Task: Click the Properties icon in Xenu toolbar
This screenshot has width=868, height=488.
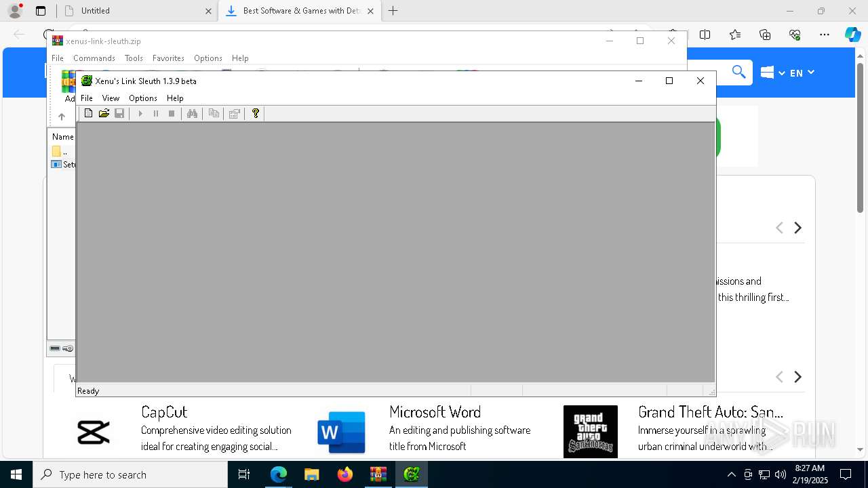Action: (x=235, y=114)
